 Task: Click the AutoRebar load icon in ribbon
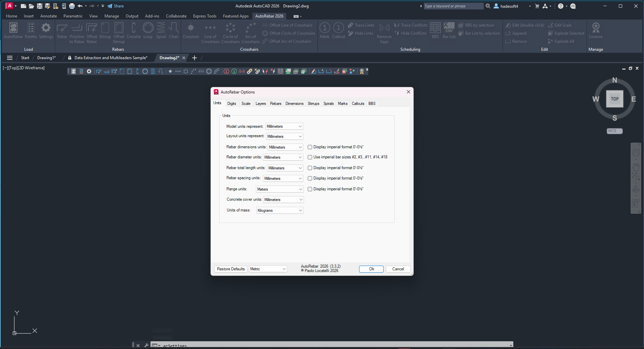click(13, 31)
